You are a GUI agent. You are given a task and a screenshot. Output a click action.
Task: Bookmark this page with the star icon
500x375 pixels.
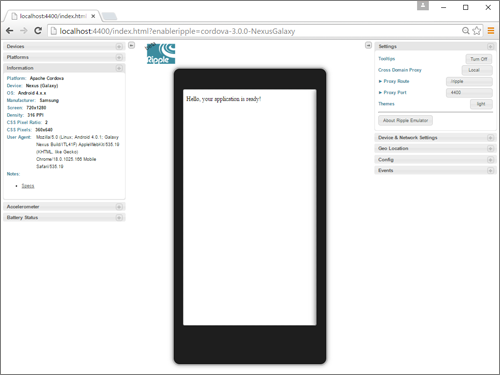[477, 31]
